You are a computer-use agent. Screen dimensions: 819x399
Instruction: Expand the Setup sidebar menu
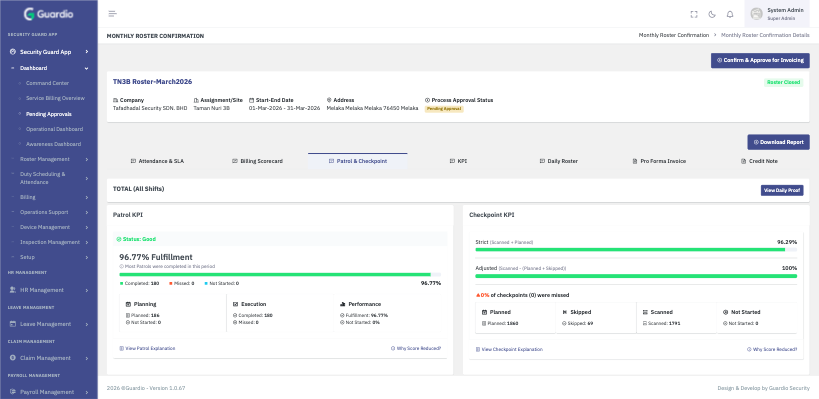(87, 257)
